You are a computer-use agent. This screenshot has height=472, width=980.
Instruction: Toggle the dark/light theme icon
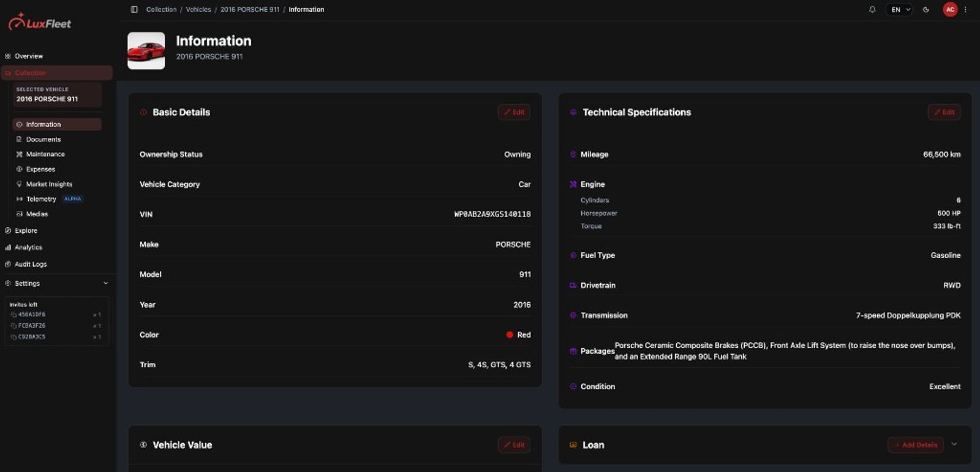tap(926, 9)
